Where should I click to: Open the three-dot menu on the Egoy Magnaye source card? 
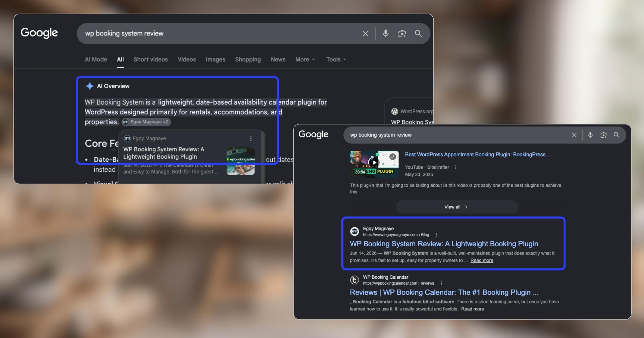coord(251,138)
